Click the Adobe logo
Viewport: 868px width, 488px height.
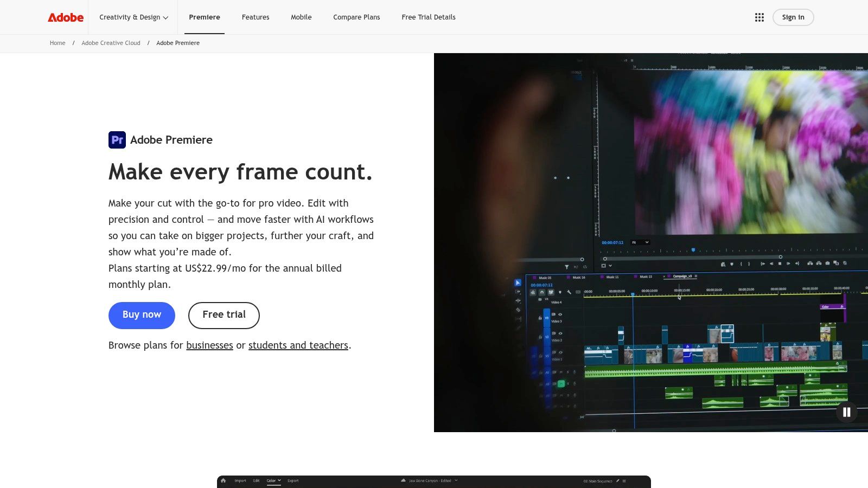click(66, 17)
